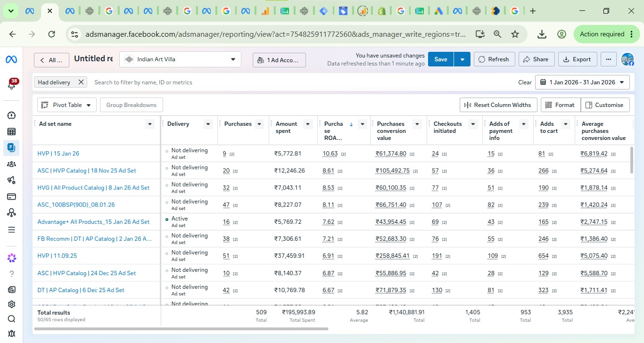View site information icon beside URL
The image size is (644, 343).
[x=74, y=34]
